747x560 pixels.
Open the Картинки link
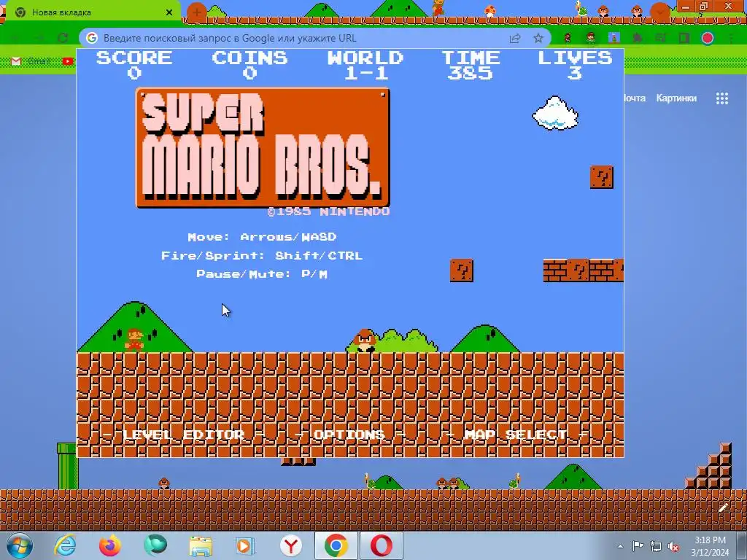point(676,98)
